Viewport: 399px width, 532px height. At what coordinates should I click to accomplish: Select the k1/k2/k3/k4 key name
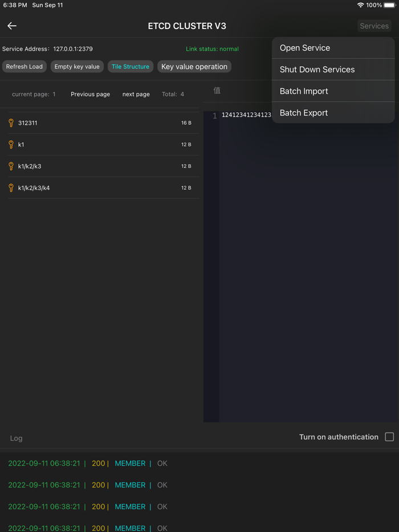(34, 188)
